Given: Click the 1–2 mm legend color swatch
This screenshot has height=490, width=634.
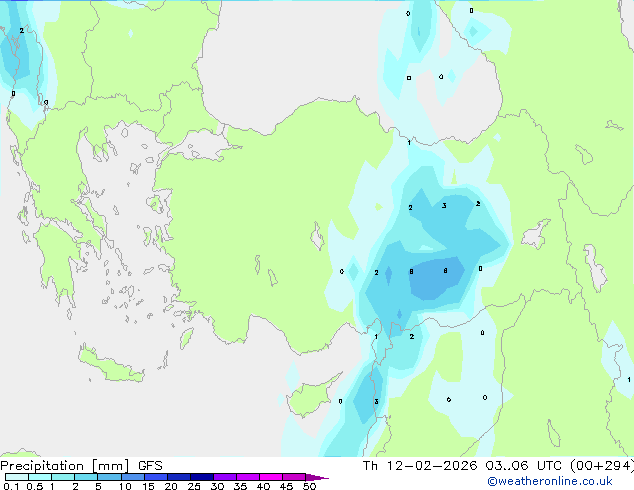Looking at the screenshot, I should point(63,477).
